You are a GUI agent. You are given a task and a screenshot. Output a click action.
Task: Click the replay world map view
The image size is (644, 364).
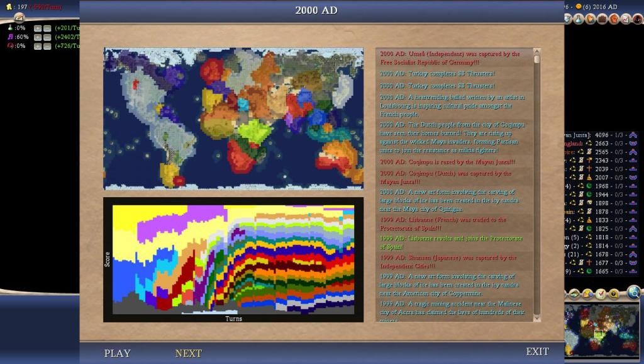coord(233,118)
